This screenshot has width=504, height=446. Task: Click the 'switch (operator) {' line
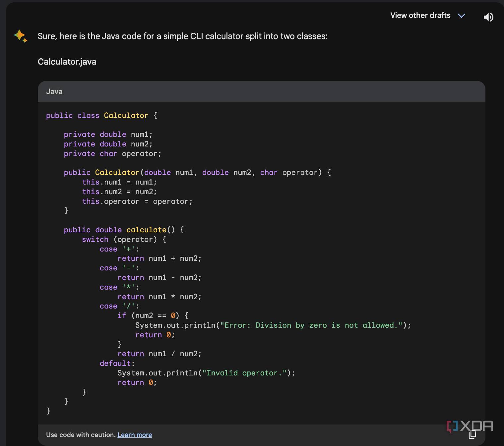124,239
